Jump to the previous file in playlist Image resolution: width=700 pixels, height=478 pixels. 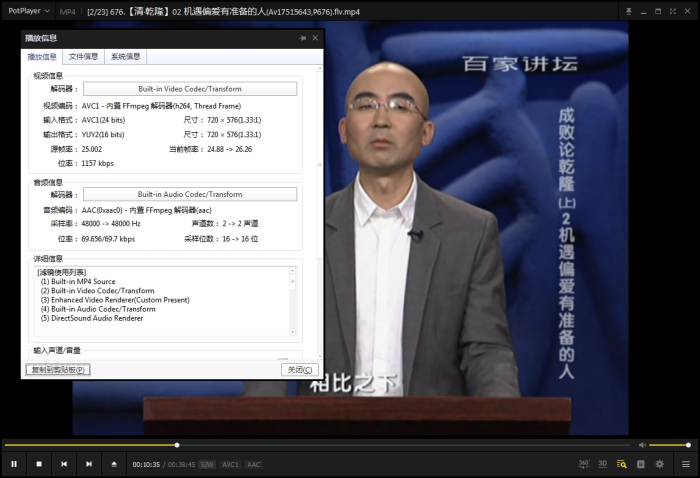coord(64,464)
